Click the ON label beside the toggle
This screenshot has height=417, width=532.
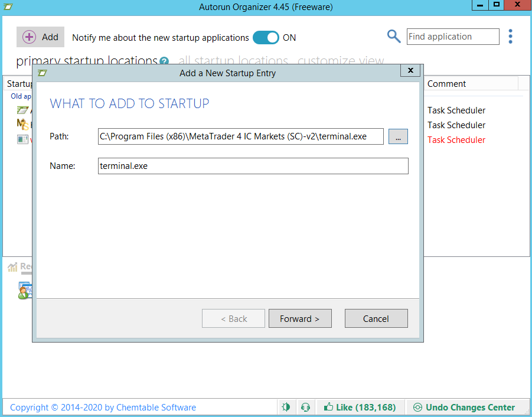pyautogui.click(x=289, y=38)
